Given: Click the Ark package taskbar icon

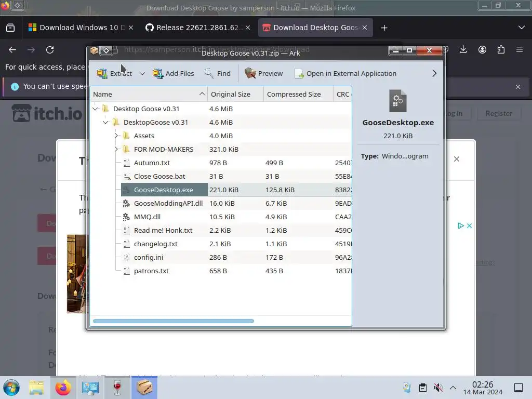Looking at the screenshot, I should 144,388.
